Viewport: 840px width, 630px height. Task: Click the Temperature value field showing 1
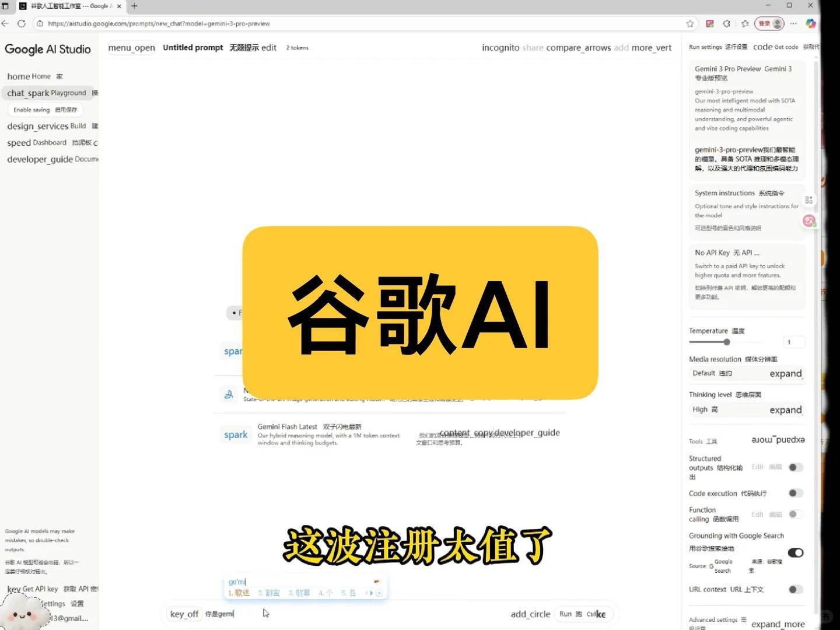(x=794, y=342)
